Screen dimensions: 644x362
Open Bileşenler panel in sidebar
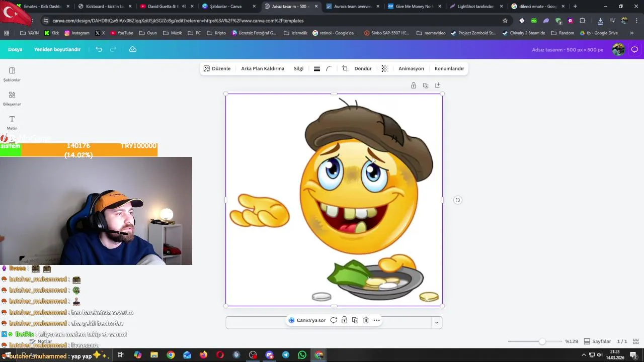(x=12, y=99)
